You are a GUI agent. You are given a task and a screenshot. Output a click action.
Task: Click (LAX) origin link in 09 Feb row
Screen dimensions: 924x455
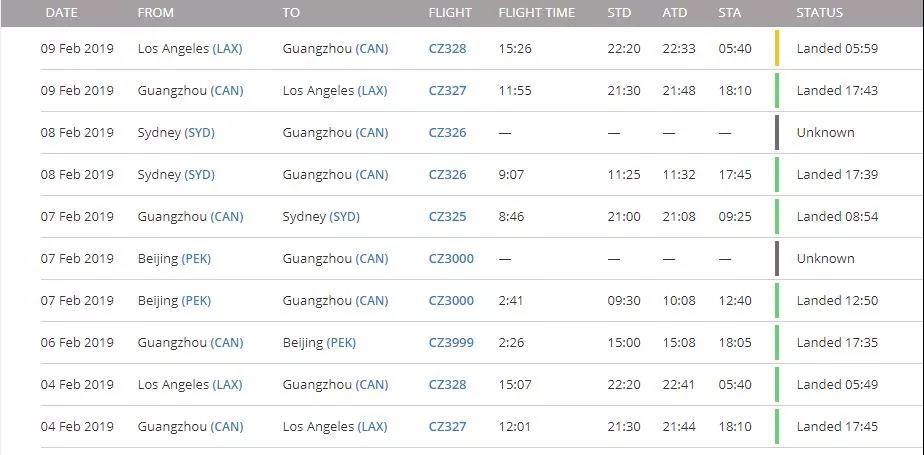tap(227, 48)
